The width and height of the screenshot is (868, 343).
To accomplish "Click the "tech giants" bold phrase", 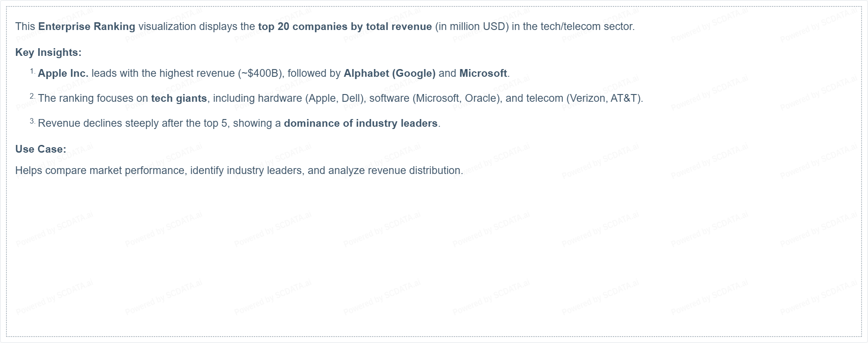I will (x=179, y=98).
